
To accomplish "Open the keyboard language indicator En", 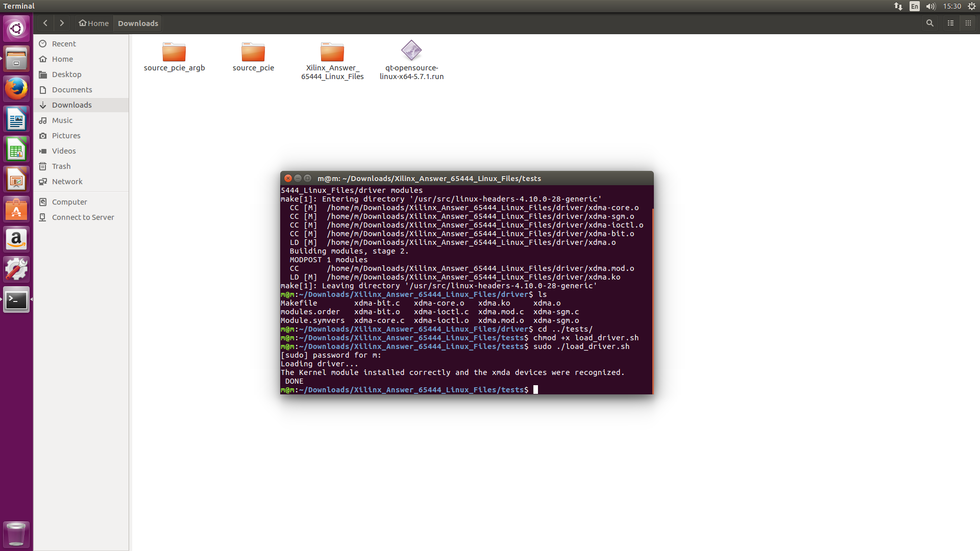I will [915, 6].
